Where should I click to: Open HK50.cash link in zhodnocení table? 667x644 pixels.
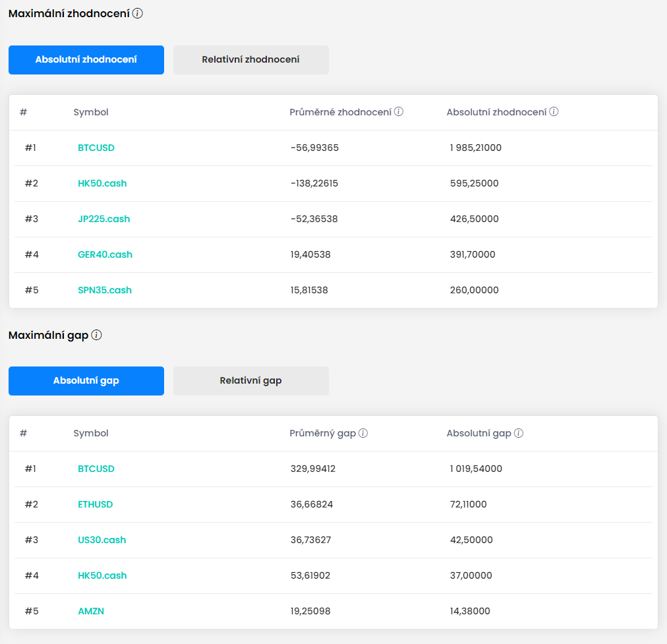point(102,183)
